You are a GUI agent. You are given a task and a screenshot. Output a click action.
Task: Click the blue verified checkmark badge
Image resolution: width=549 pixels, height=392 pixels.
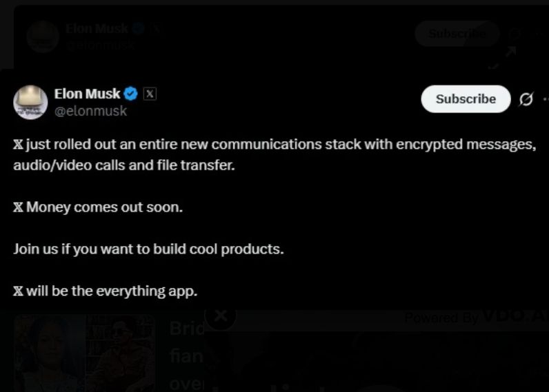130,94
